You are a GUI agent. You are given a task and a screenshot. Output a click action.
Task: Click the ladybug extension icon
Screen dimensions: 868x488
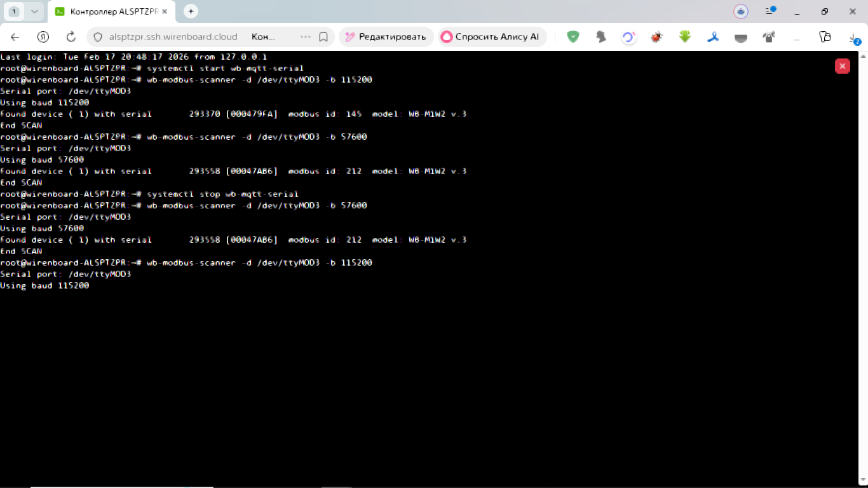[x=656, y=37]
